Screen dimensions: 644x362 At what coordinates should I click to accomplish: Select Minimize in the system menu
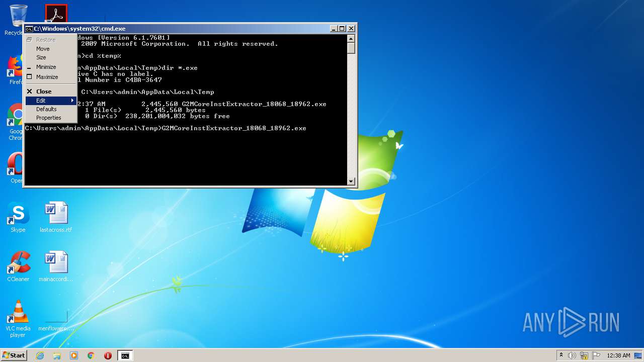click(x=50, y=67)
